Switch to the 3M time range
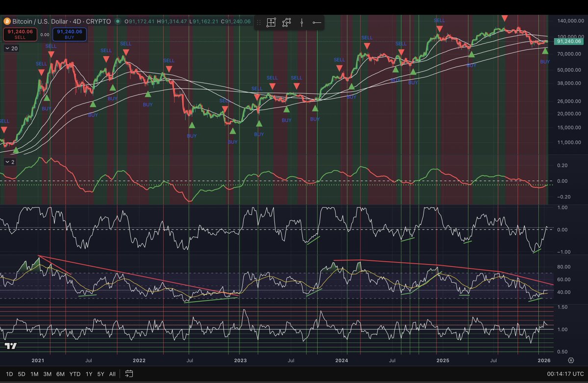The width and height of the screenshot is (588, 383). point(47,374)
